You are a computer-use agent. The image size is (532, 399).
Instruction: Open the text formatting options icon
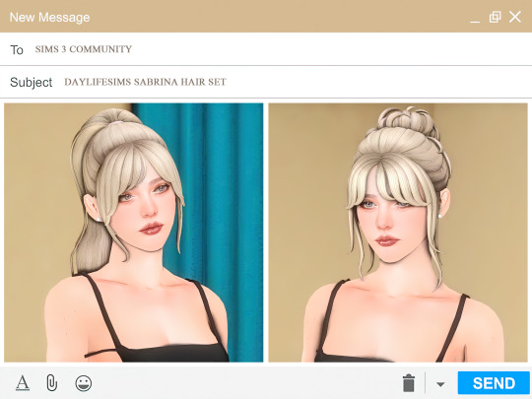click(x=23, y=383)
